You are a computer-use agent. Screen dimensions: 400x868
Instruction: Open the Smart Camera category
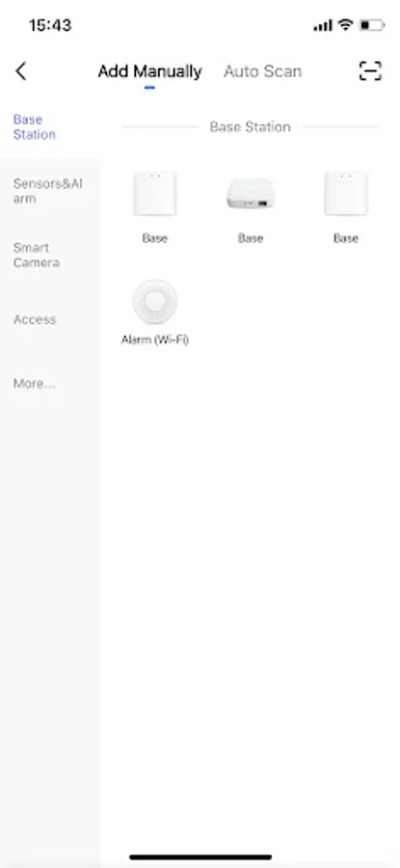[37, 255]
